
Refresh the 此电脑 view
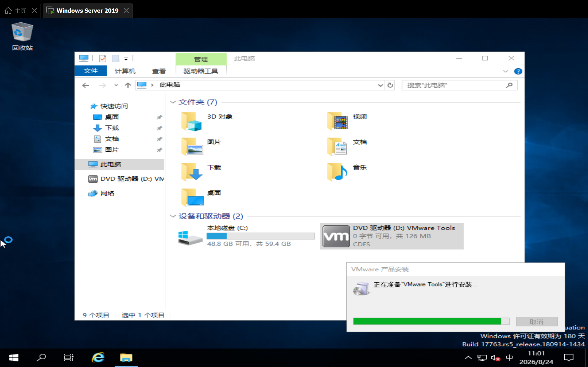(x=390, y=85)
